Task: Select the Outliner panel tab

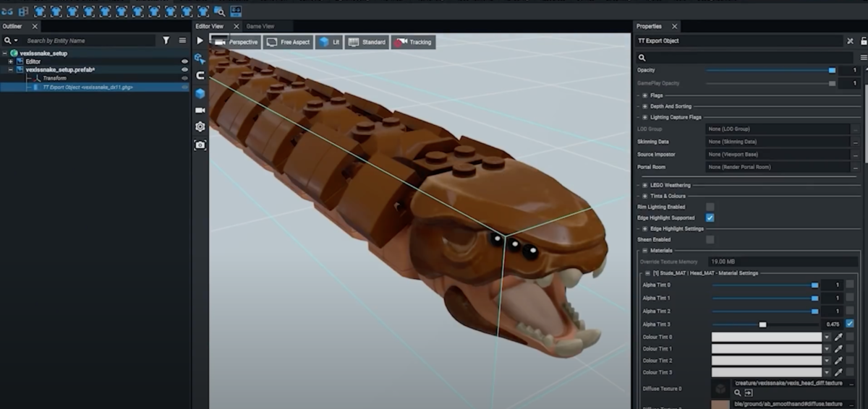Action: coord(13,26)
